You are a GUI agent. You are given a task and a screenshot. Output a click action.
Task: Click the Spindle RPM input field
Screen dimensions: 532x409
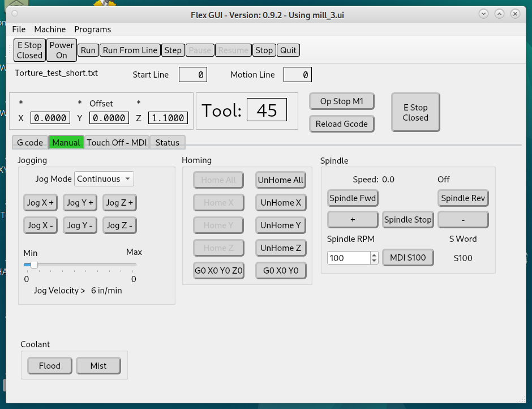pos(349,258)
